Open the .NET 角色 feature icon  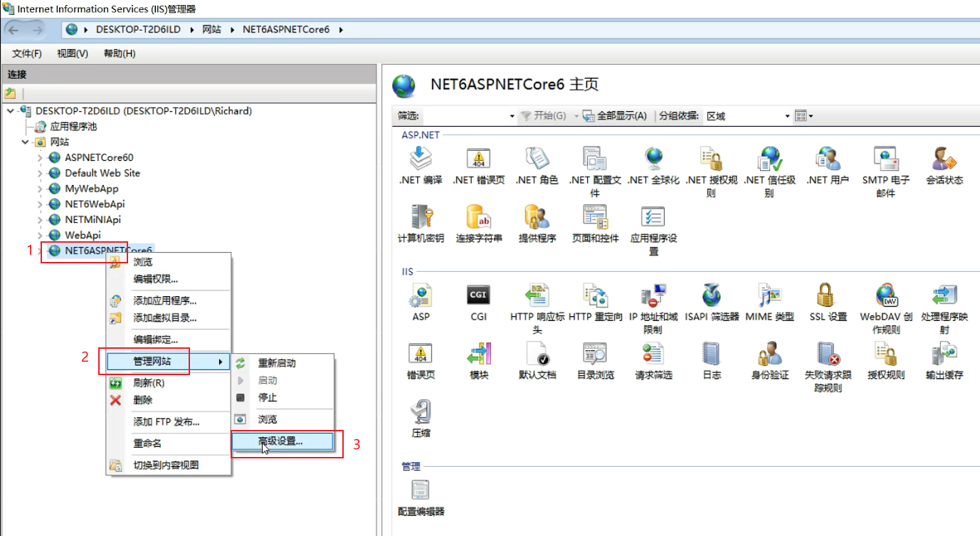(x=537, y=159)
